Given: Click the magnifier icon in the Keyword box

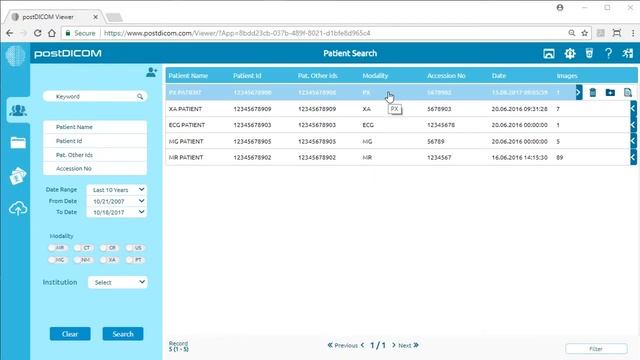Looking at the screenshot, I should pyautogui.click(x=140, y=97).
